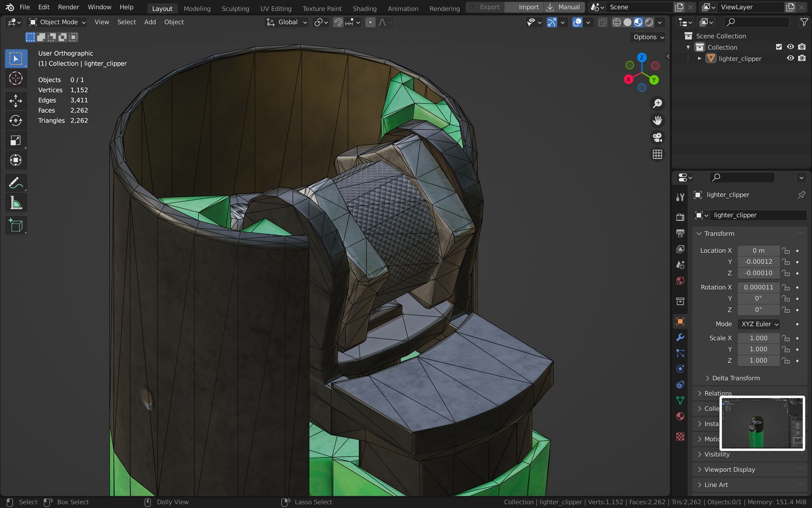Hide Collection in viewport eye icon
This screenshot has height=508, width=812.
click(790, 47)
